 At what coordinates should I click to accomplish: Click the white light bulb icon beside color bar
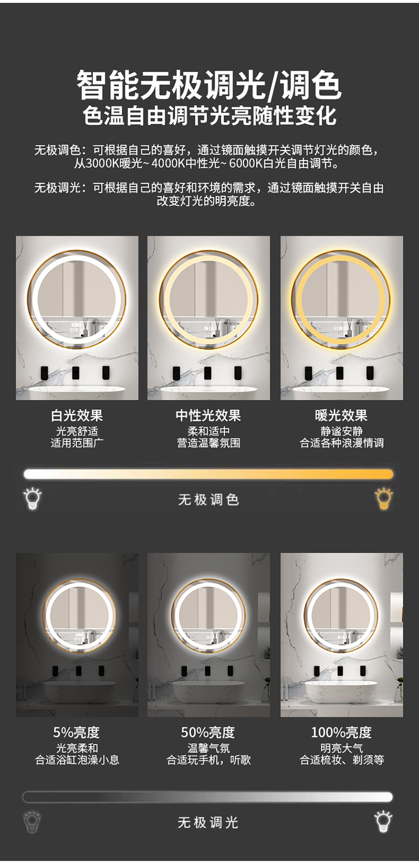pyautogui.click(x=33, y=498)
